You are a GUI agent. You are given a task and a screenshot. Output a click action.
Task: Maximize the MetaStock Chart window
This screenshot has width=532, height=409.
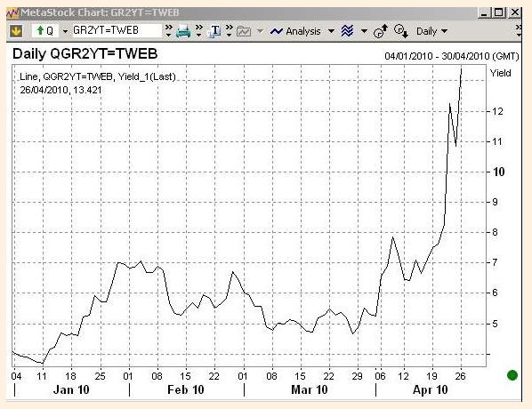coord(499,12)
